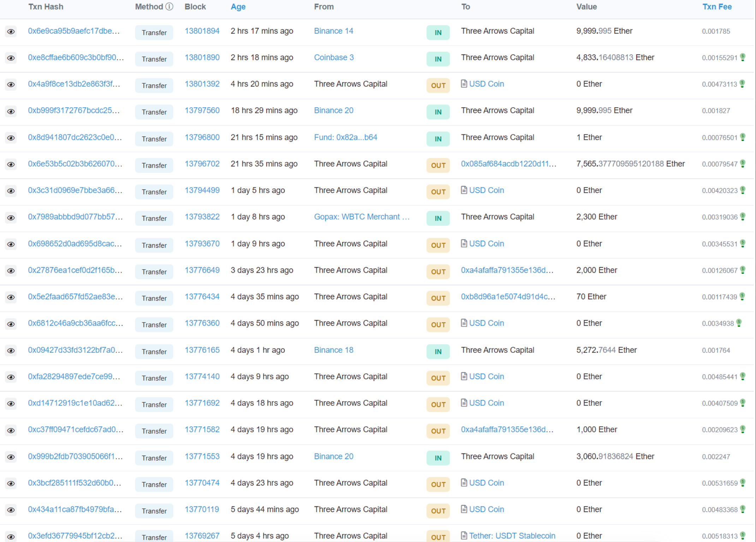Click the info icon next to Method header

coord(169,7)
